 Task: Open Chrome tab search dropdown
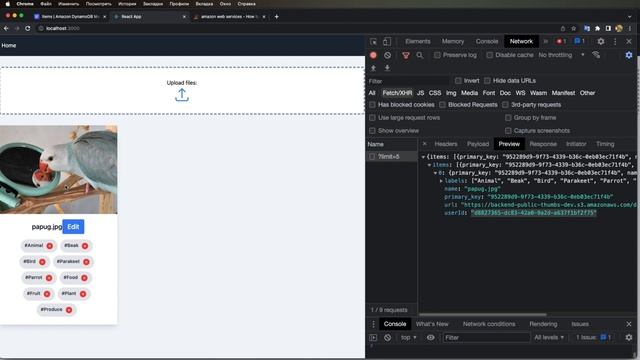click(630, 17)
